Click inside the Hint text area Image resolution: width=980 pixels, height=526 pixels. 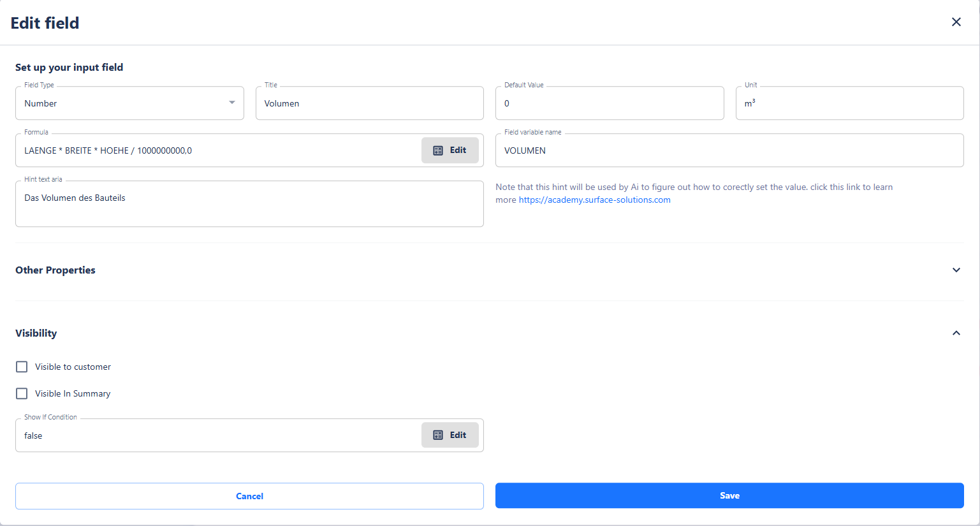[249, 205]
